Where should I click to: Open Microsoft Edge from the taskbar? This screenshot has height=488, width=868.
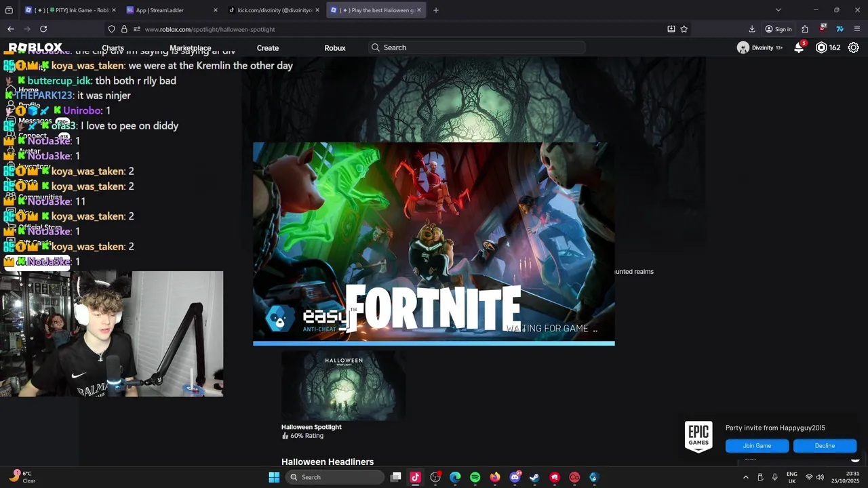pyautogui.click(x=455, y=477)
